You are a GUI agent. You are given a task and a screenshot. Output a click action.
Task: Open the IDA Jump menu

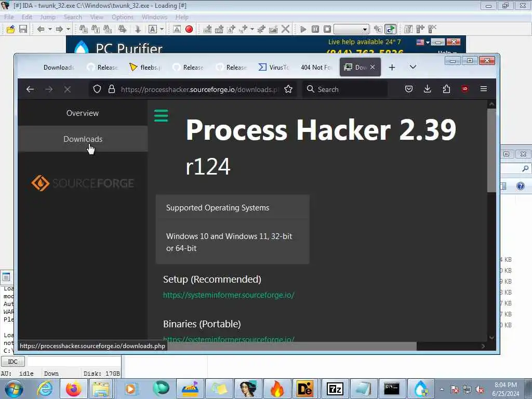[x=48, y=17]
